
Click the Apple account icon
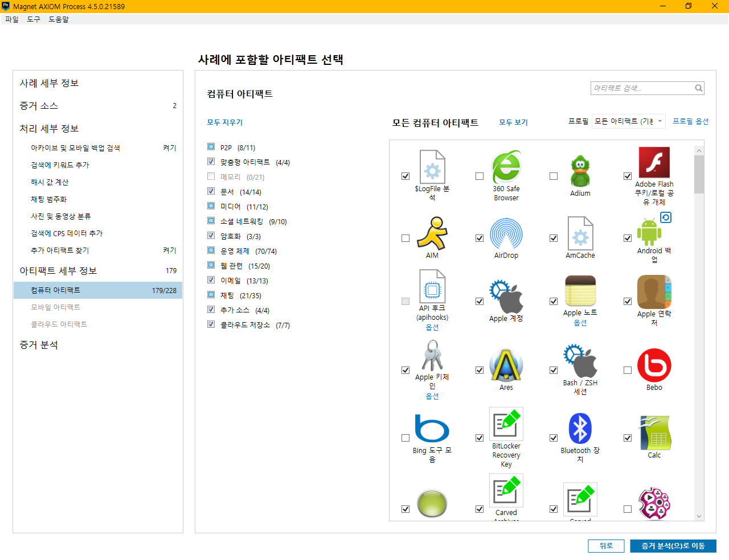pos(506,297)
